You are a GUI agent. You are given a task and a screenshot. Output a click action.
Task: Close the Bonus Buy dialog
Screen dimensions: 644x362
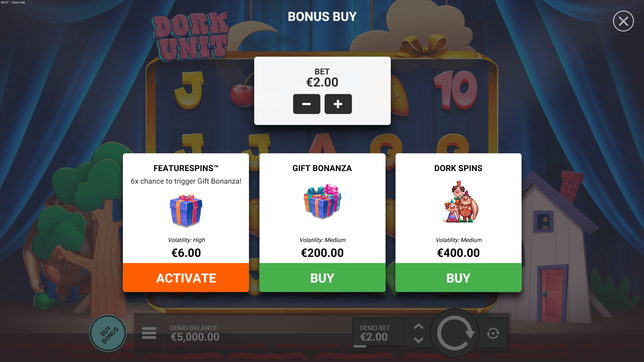click(623, 21)
